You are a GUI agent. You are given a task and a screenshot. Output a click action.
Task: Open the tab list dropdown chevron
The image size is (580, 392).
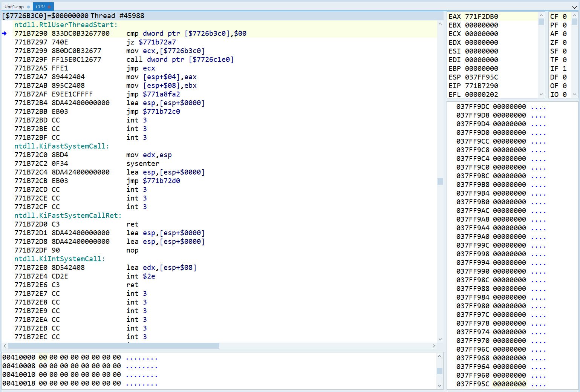(574, 7)
